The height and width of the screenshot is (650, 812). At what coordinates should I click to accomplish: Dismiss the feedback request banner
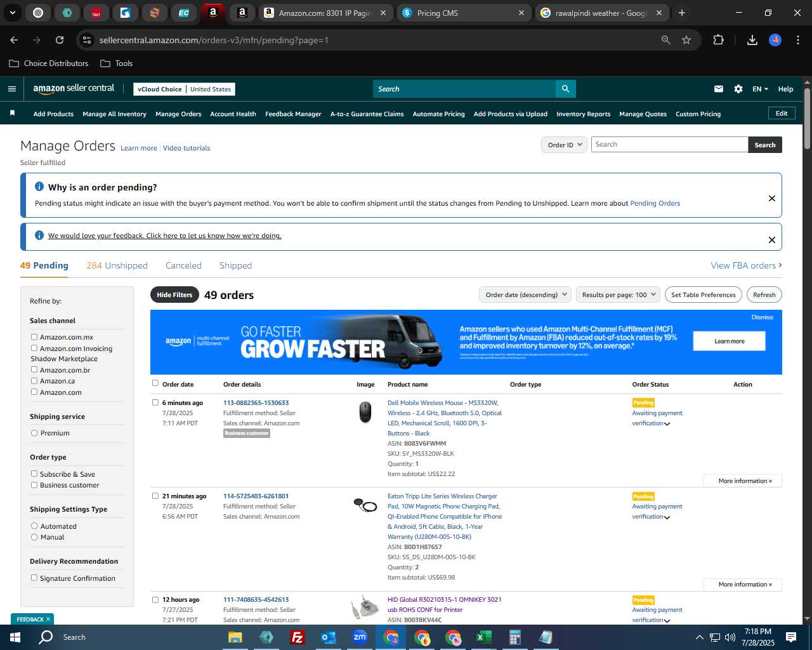(771, 239)
